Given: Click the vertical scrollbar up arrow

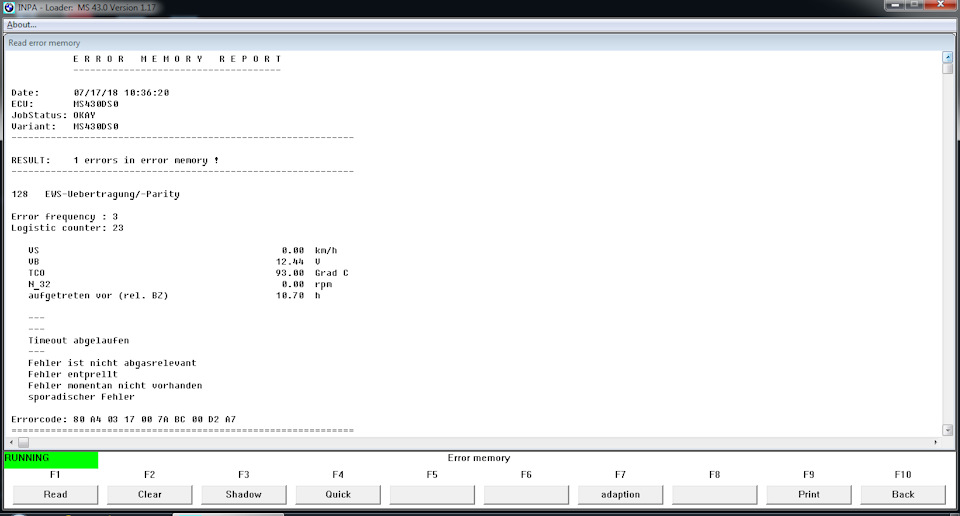Looking at the screenshot, I should point(947,57).
